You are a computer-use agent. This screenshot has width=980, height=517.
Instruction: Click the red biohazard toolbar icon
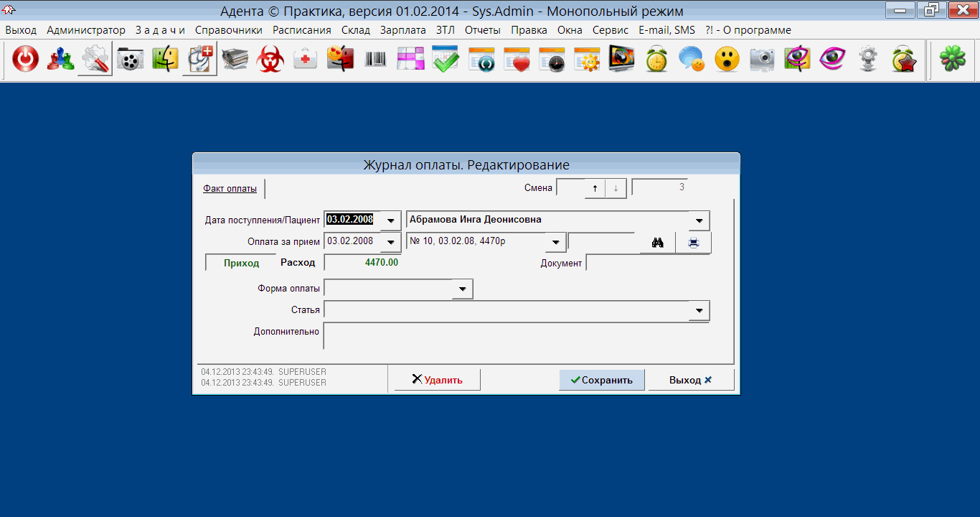point(270,60)
